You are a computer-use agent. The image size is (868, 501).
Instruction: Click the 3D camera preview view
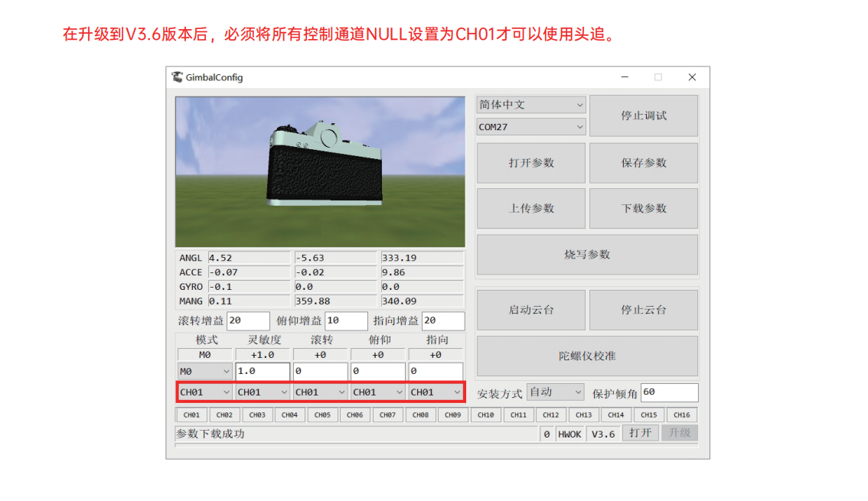pyautogui.click(x=320, y=172)
